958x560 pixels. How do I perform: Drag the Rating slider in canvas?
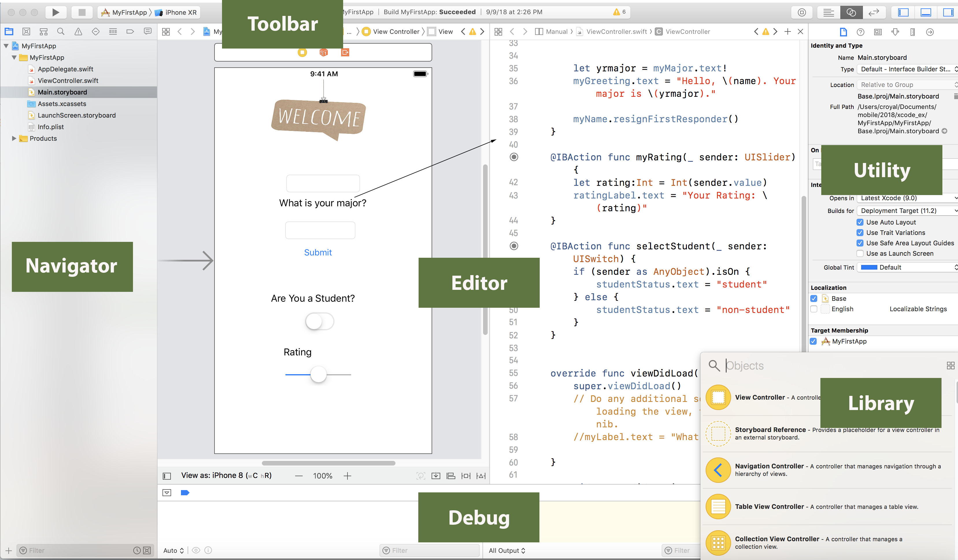click(318, 375)
